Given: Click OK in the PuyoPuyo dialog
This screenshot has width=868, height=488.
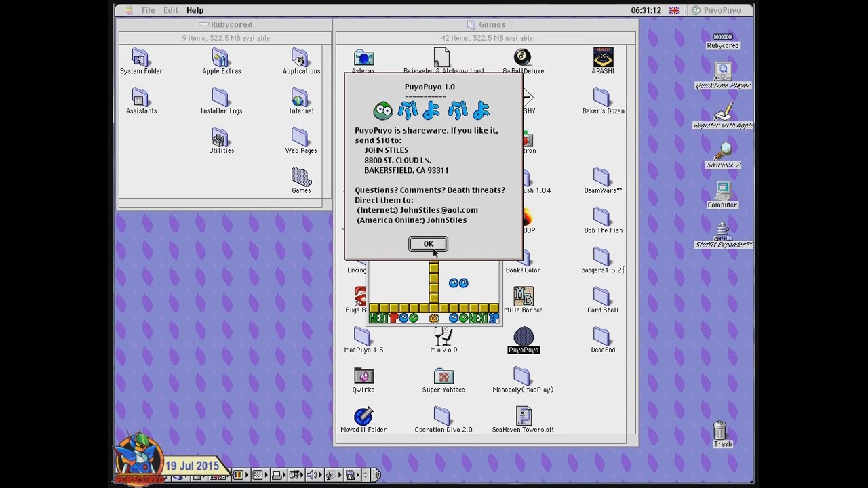Looking at the screenshot, I should [428, 244].
